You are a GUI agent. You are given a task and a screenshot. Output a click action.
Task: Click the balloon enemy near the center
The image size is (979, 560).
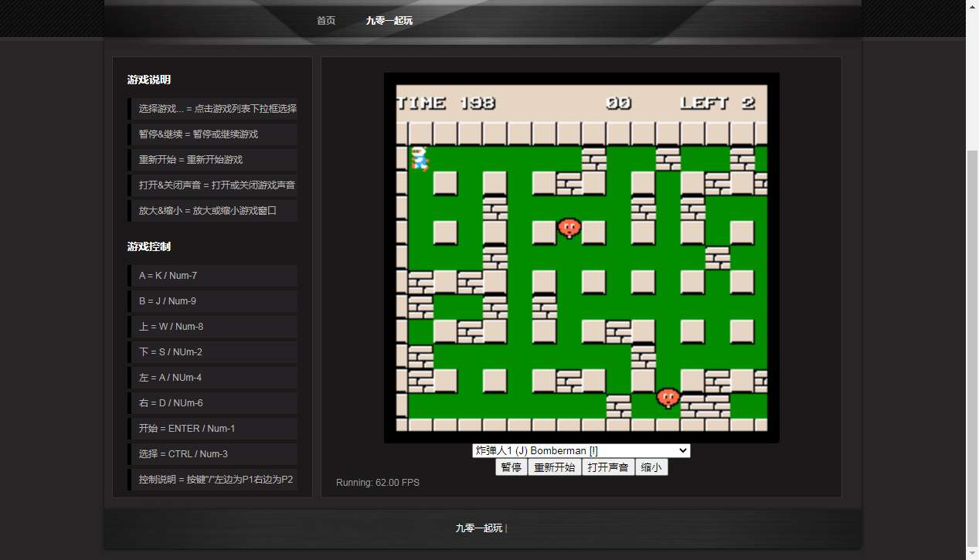(x=569, y=228)
